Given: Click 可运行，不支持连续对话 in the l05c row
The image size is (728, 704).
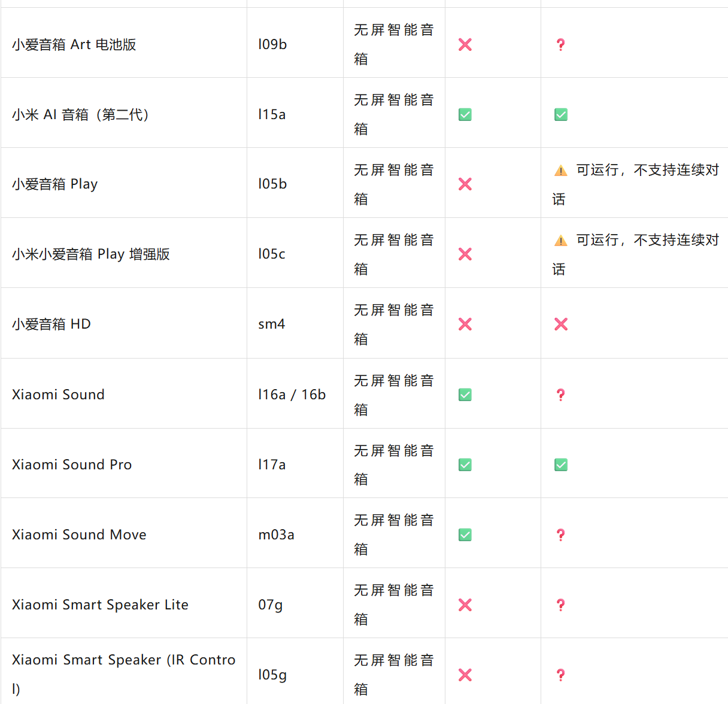Looking at the screenshot, I should click(636, 254).
